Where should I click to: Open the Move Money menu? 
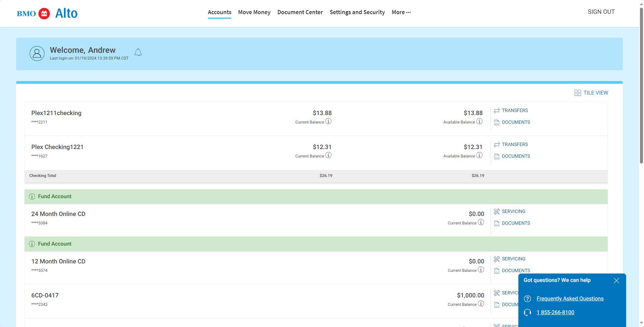pyautogui.click(x=254, y=12)
